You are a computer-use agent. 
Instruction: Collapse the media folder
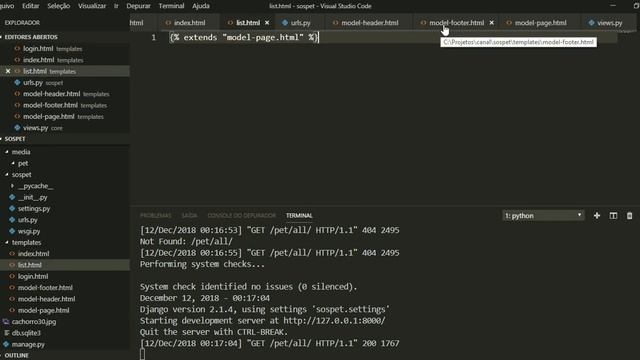pos(21,152)
